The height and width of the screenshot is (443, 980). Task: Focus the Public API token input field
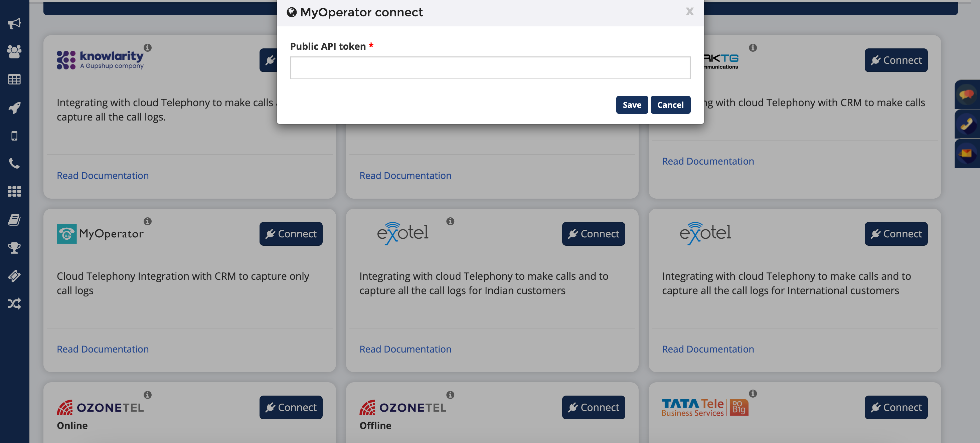[x=490, y=68]
